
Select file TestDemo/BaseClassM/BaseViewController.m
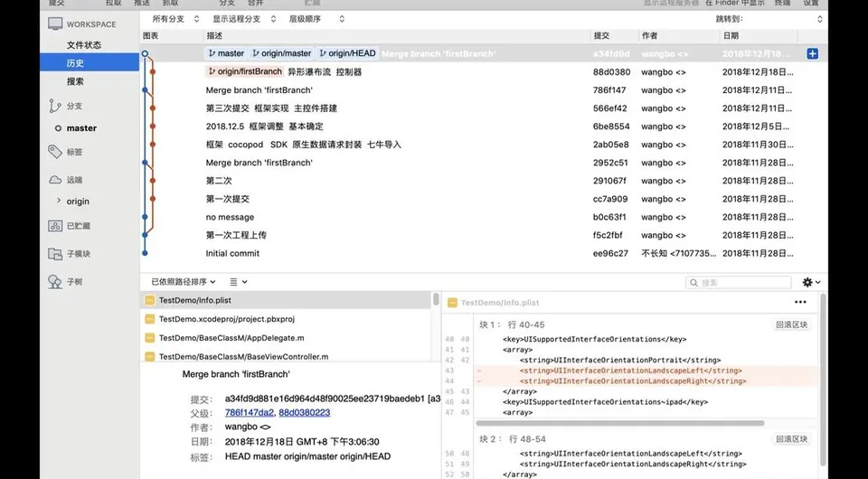click(x=287, y=356)
